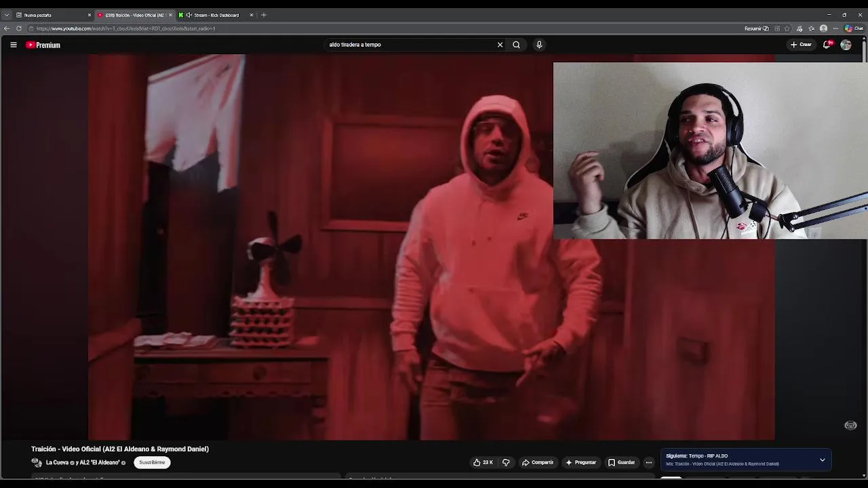Click the browser address bar URL
The image size is (868, 488).
[x=125, y=28]
